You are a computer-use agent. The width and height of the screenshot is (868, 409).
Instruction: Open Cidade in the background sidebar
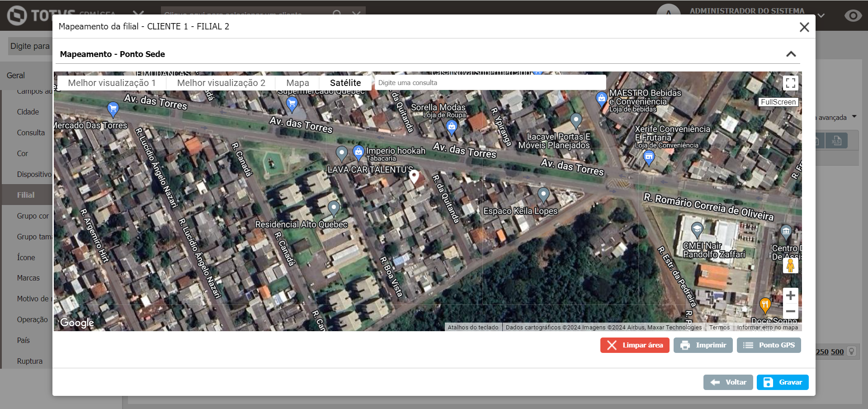click(x=28, y=112)
